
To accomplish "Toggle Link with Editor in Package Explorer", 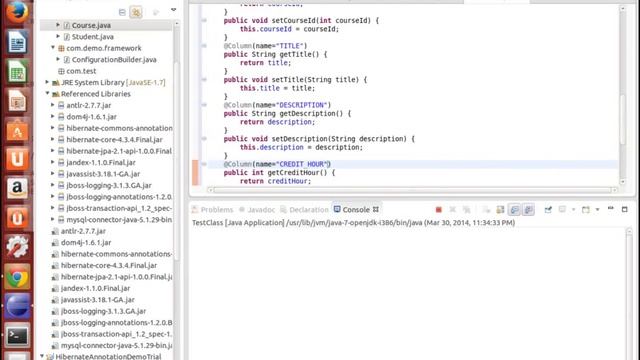I will [136, 12].
